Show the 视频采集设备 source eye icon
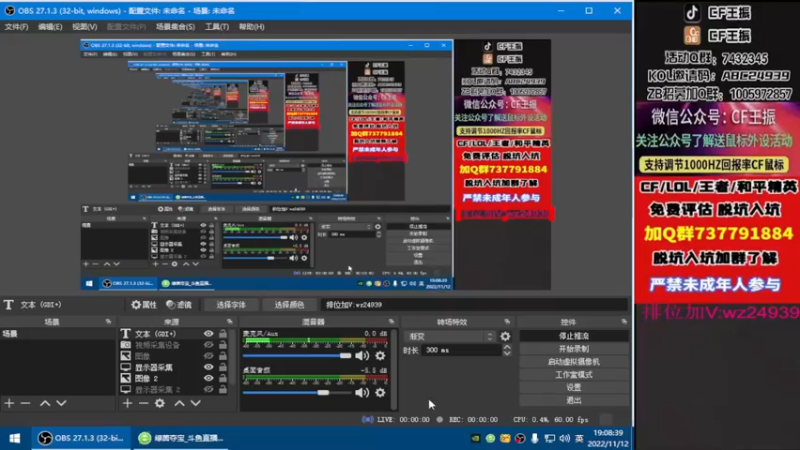This screenshot has height=450, width=800. coord(208,345)
